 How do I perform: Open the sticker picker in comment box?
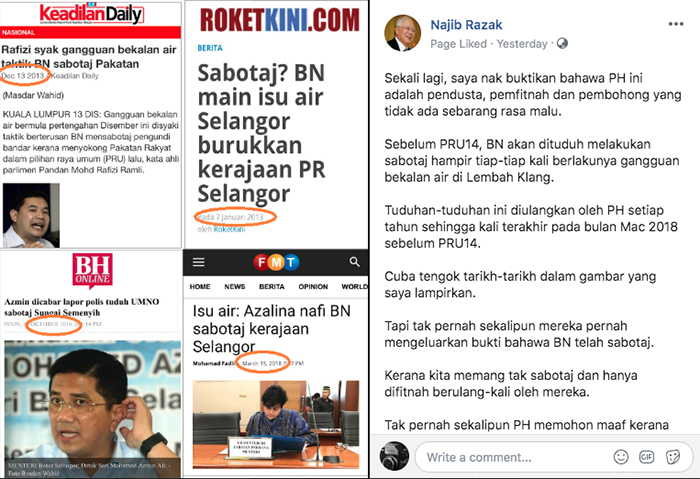tap(672, 457)
